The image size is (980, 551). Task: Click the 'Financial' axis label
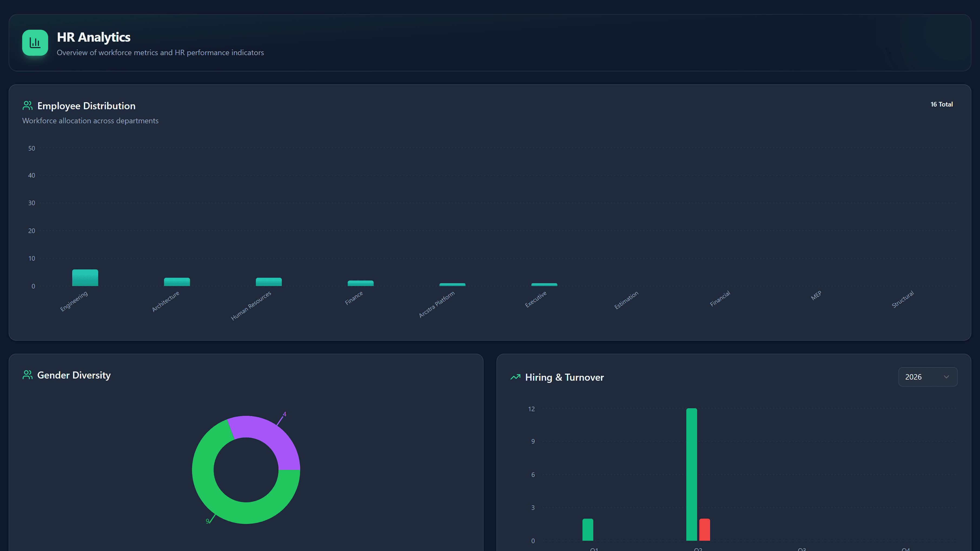pos(720,299)
